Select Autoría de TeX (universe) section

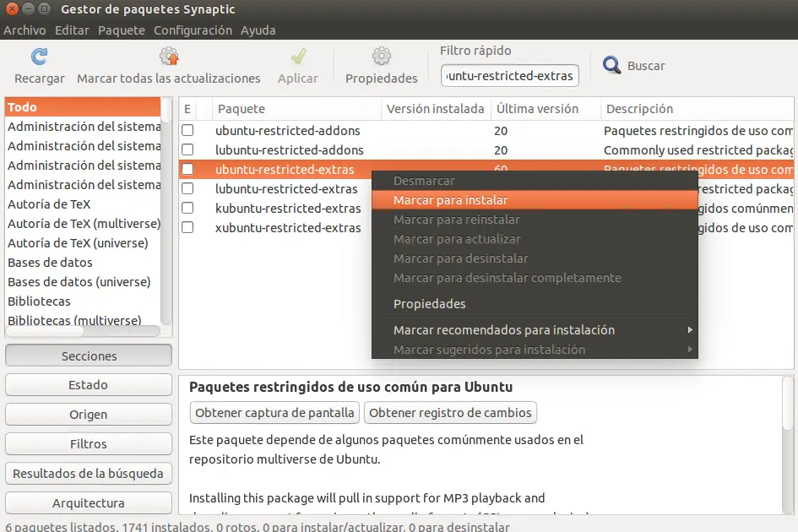click(83, 243)
